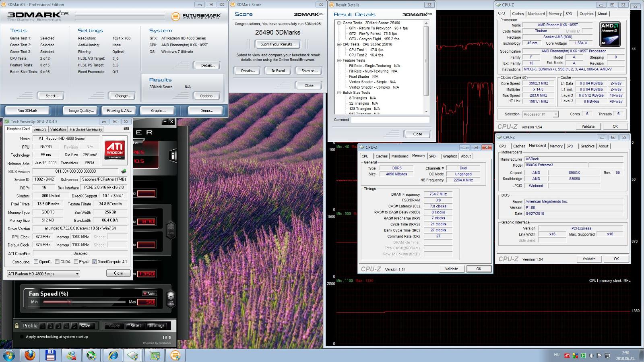Click the Image Quality button
This screenshot has height=362, width=644.
pyautogui.click(x=81, y=110)
